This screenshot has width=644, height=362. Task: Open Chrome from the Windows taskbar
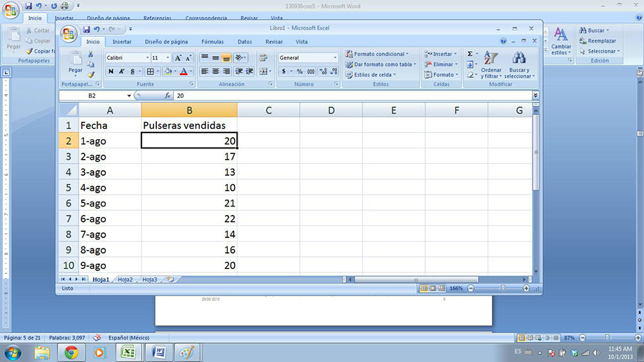tap(71, 352)
